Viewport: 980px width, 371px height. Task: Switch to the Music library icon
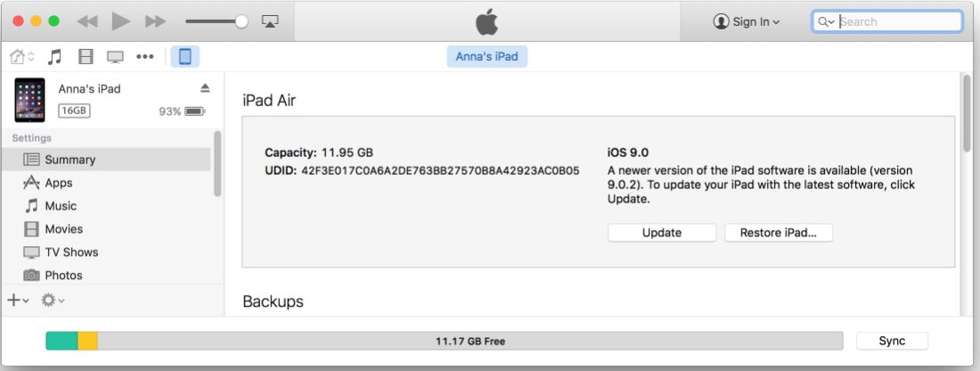(x=55, y=57)
